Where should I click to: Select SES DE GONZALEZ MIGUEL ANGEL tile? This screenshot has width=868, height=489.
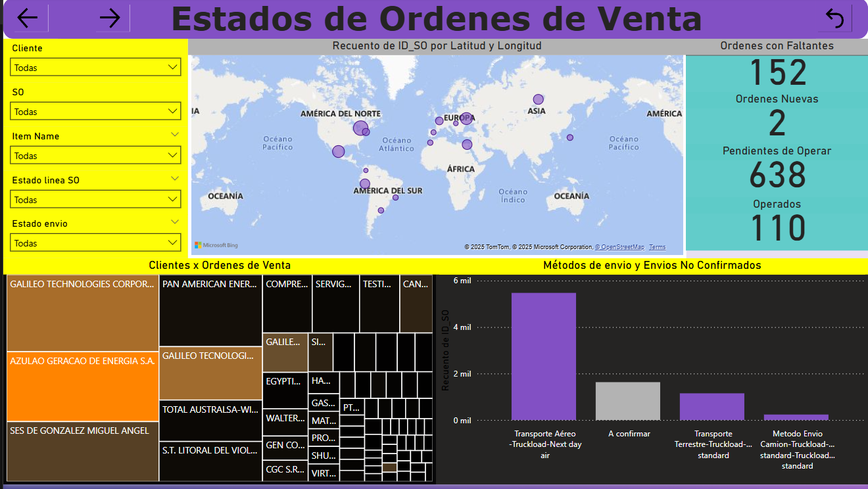coord(83,452)
